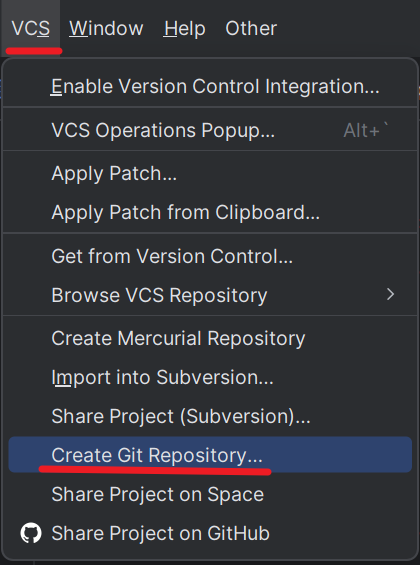Click the GitHub logo icon
420x565 pixels.
tap(31, 533)
